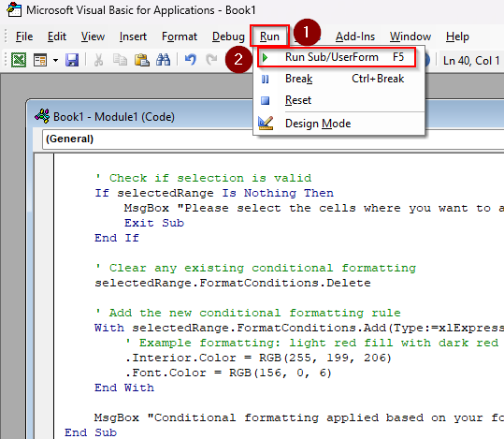This screenshot has height=439, width=504.
Task: Click the Module1 code window icon
Action: pyautogui.click(x=42, y=116)
